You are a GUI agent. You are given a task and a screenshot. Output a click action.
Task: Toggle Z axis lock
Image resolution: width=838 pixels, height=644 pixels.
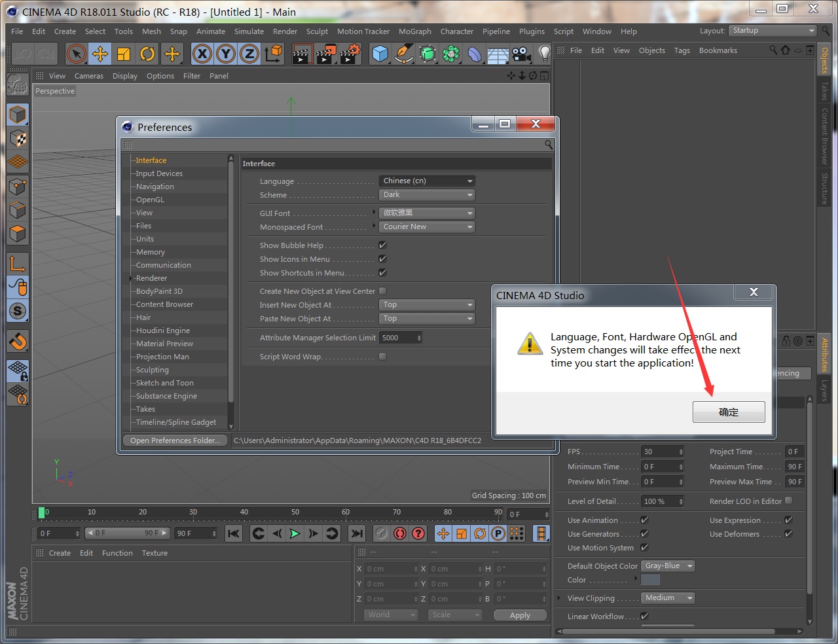click(249, 54)
